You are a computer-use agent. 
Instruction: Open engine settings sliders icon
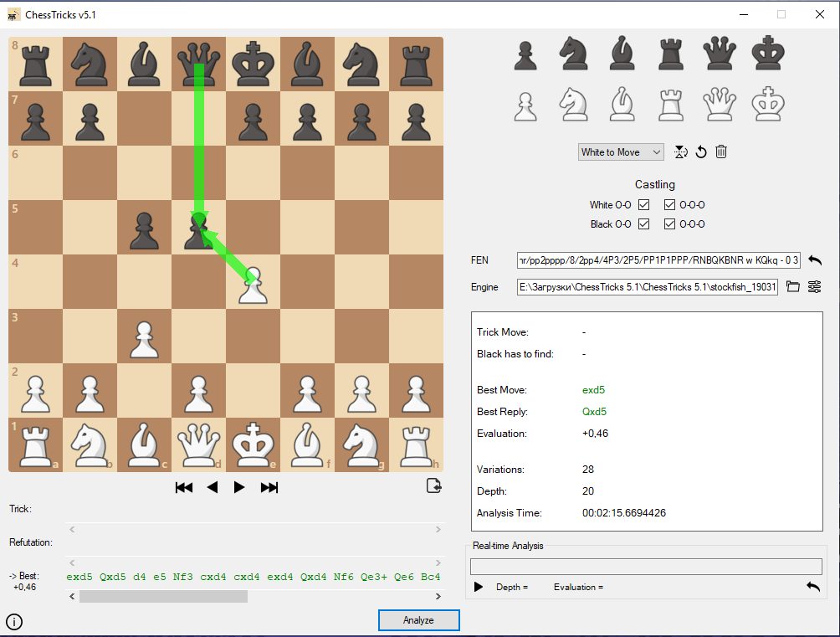pyautogui.click(x=813, y=287)
